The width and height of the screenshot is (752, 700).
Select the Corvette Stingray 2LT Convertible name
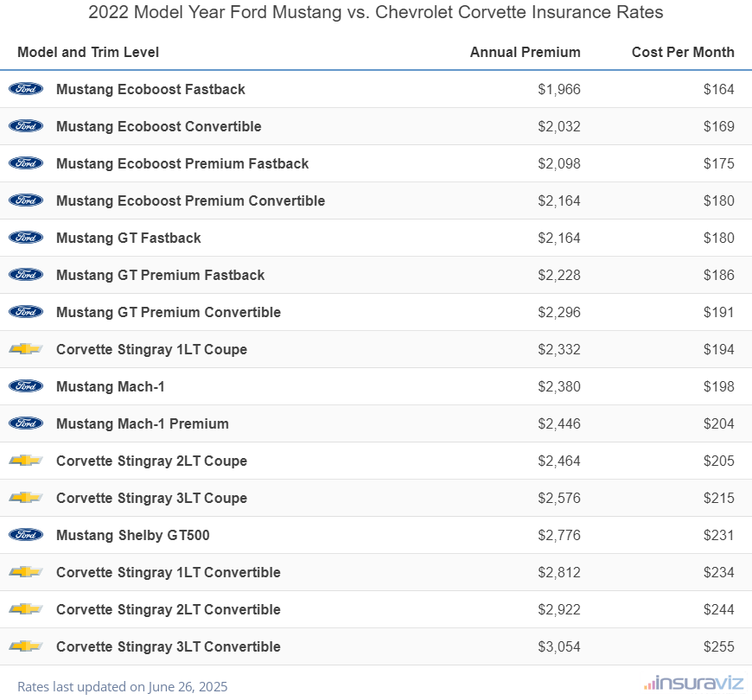point(169,609)
